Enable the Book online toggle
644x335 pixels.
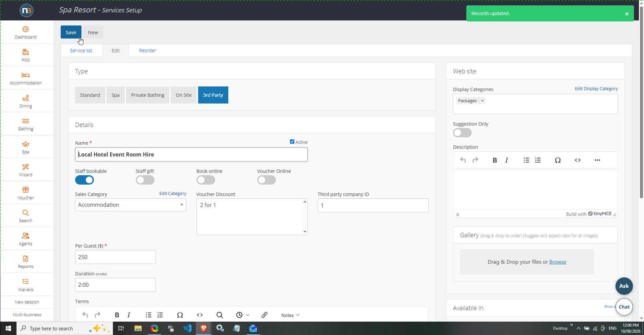click(x=206, y=180)
